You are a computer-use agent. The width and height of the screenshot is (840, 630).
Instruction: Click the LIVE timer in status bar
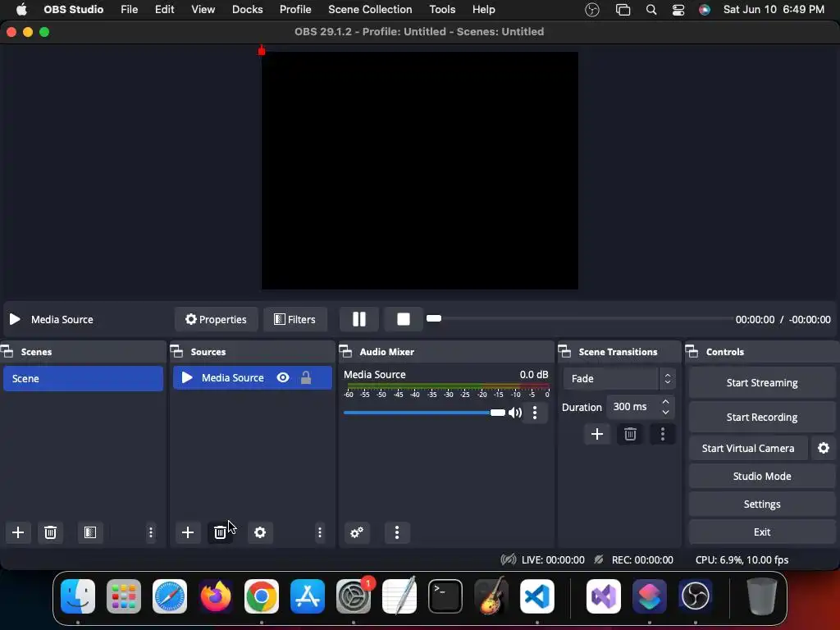553,559
